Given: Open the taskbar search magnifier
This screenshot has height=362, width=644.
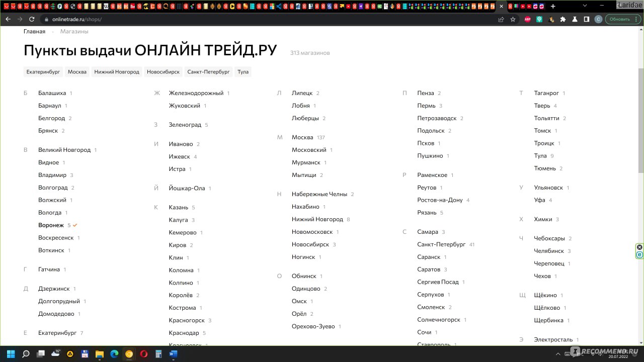Looking at the screenshot, I should [26, 354].
